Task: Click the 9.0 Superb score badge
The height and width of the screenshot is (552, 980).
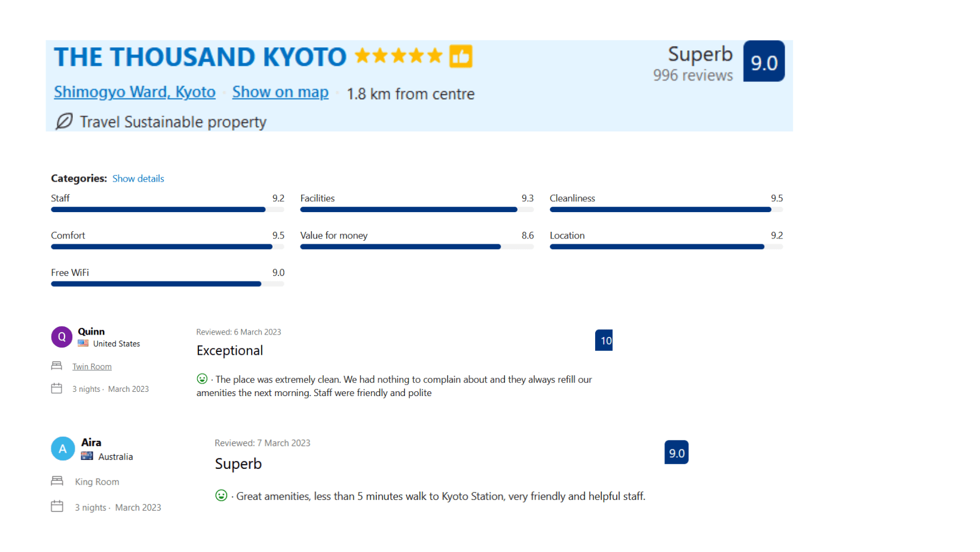Action: coord(764,62)
